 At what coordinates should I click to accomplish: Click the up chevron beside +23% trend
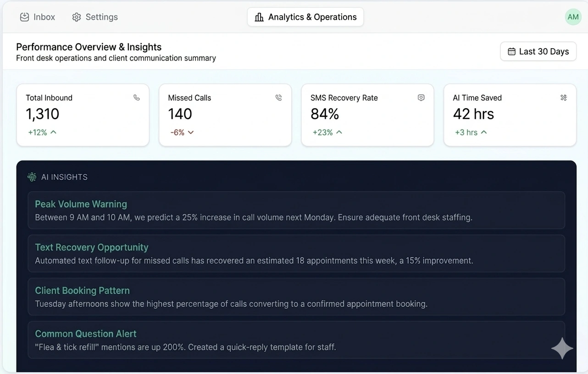[339, 132]
